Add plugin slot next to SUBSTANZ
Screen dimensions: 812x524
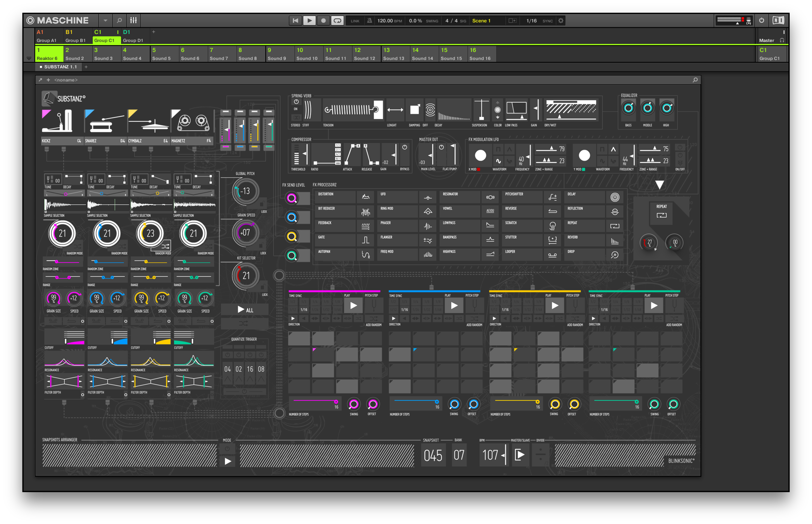(x=86, y=67)
